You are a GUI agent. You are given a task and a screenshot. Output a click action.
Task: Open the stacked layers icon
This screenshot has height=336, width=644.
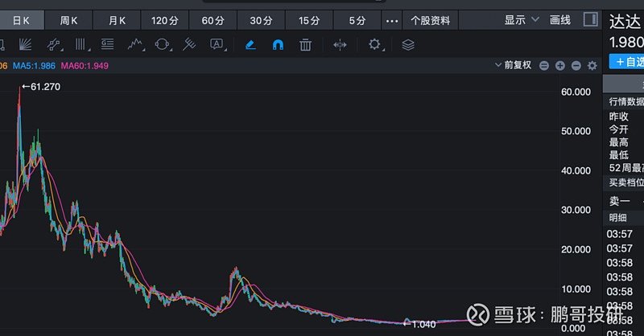click(408, 45)
